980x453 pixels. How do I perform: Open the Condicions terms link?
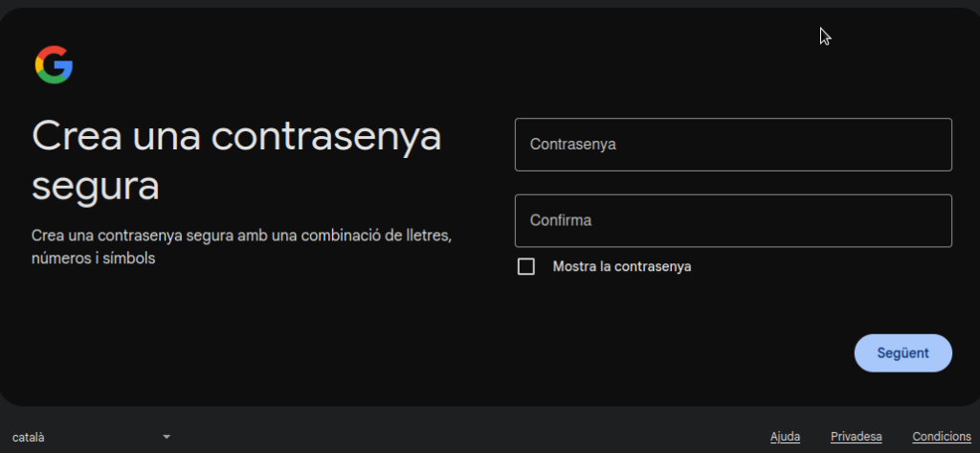tap(942, 437)
